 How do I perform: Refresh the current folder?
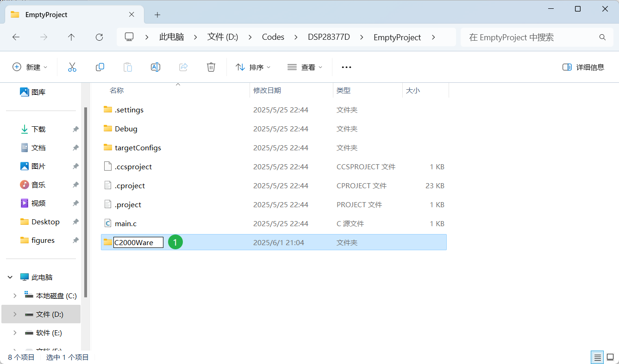coord(99,37)
